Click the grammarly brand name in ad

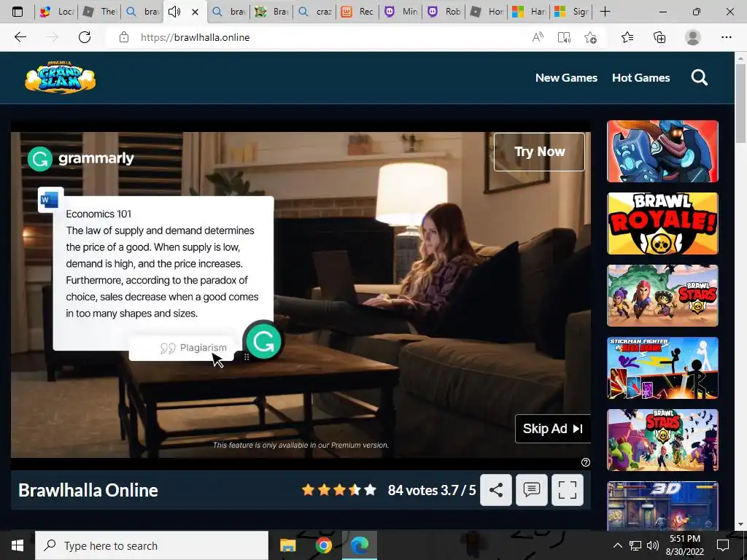point(96,158)
